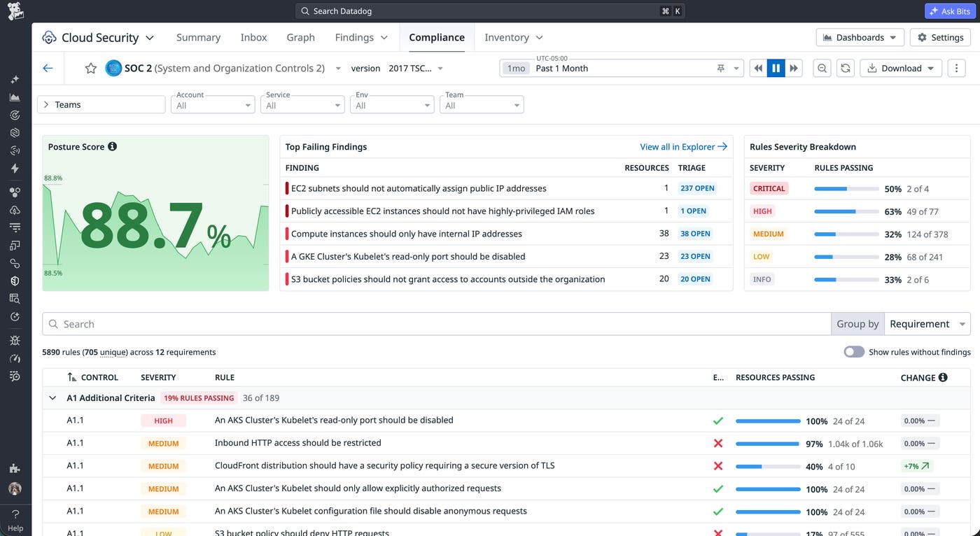Open the integrations puzzle icon in sidebar
This screenshot has height=536, width=980.
15,468
